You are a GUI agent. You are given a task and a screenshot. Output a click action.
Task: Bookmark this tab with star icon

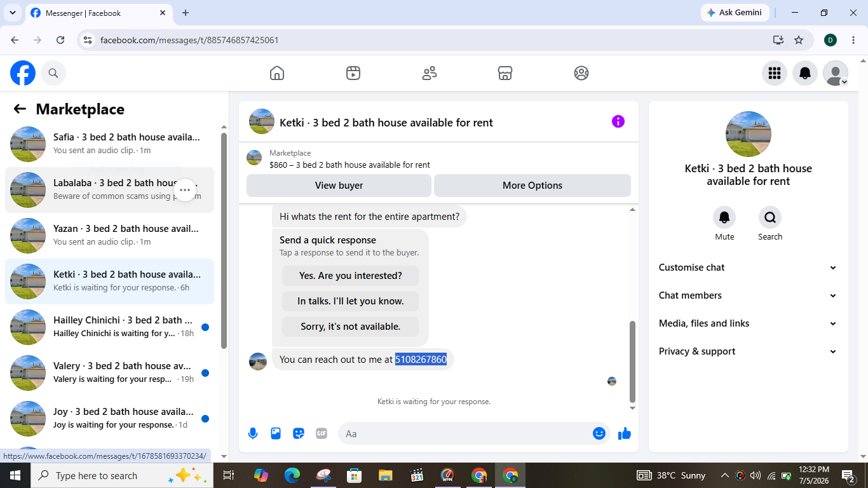click(799, 40)
